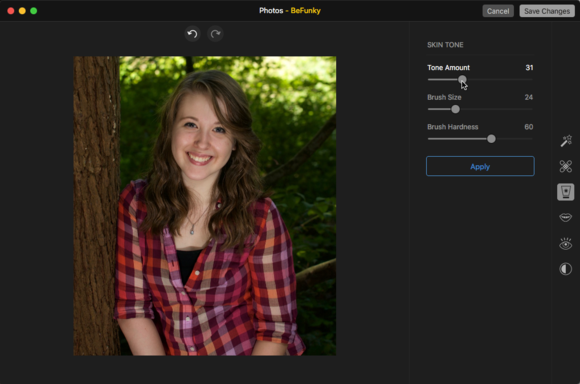The image size is (580, 384).
Task: Click the Tone Amount value 31
Action: (x=529, y=68)
